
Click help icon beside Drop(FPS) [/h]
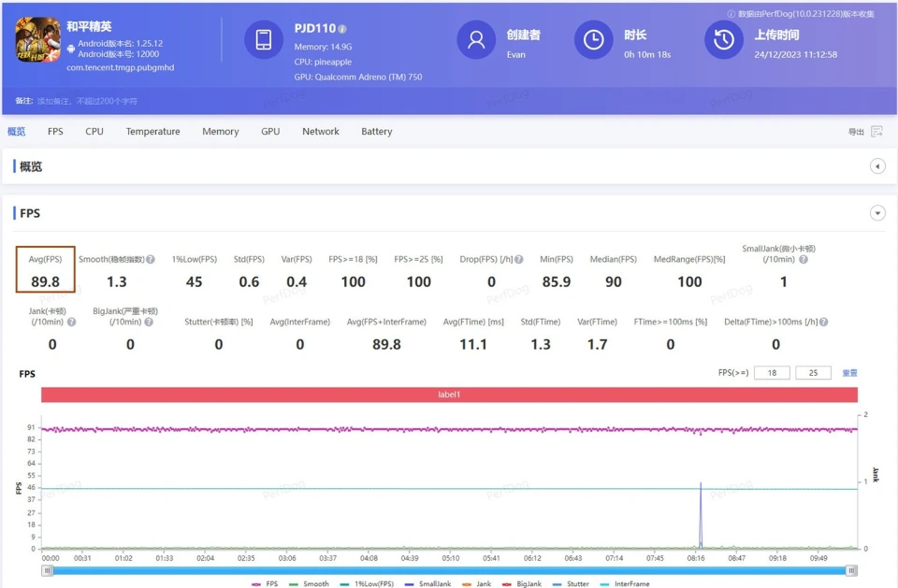[519, 259]
